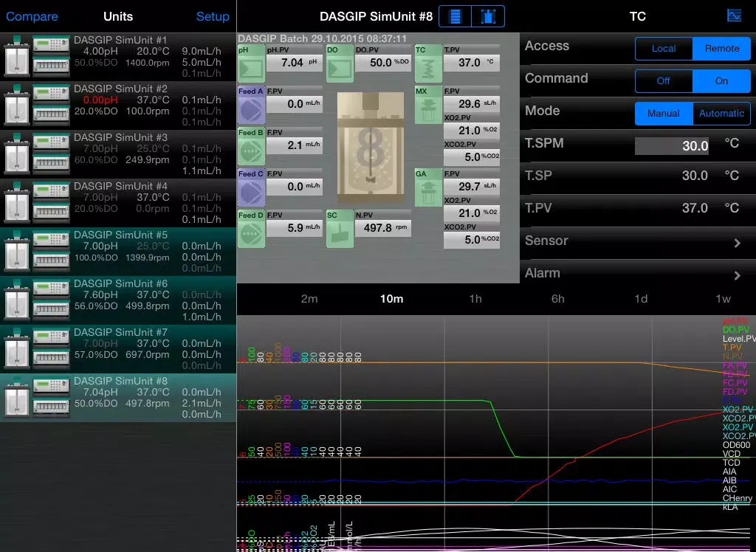Select the 2m time range tab

309,299
